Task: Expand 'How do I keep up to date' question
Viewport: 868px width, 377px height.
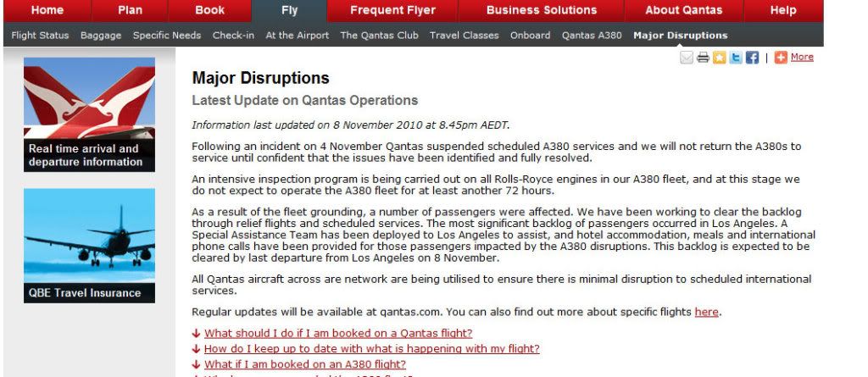Action: [372, 349]
